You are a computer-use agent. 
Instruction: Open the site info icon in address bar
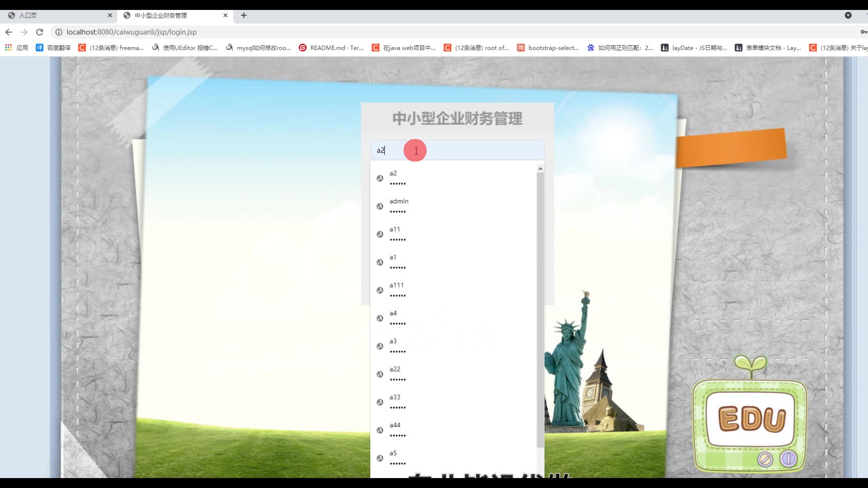(59, 32)
